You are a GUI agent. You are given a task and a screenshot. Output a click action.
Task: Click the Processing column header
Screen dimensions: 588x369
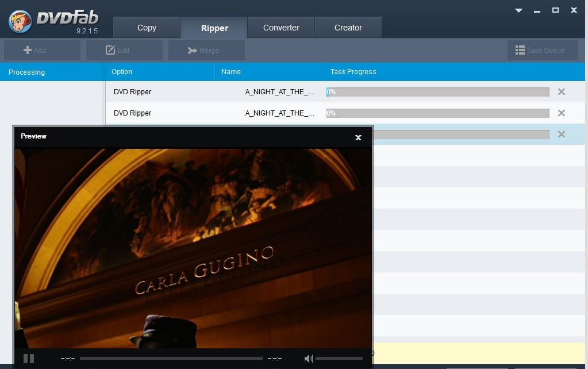52,72
